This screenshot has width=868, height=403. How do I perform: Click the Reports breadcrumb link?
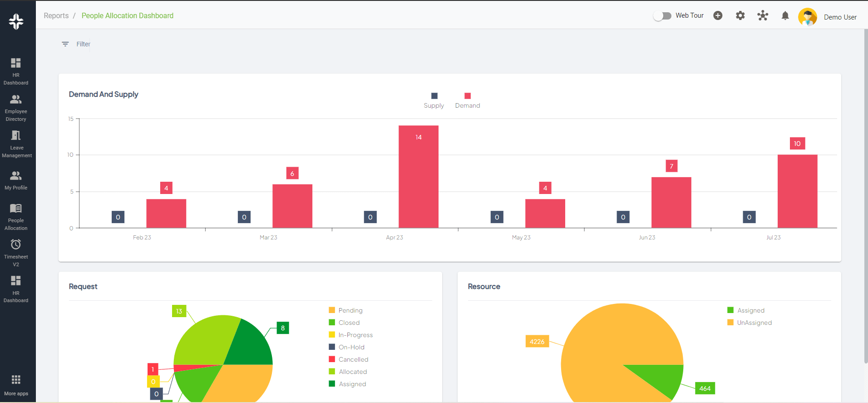56,16
